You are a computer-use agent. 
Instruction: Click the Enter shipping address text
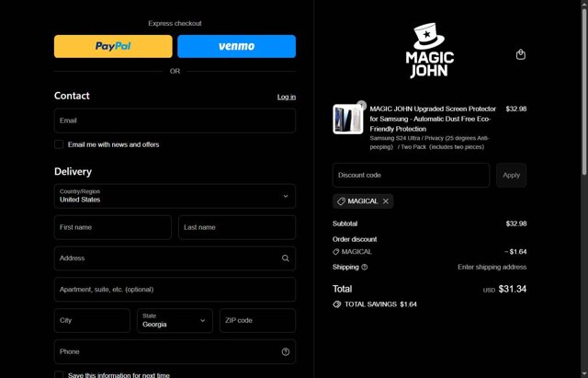point(492,267)
